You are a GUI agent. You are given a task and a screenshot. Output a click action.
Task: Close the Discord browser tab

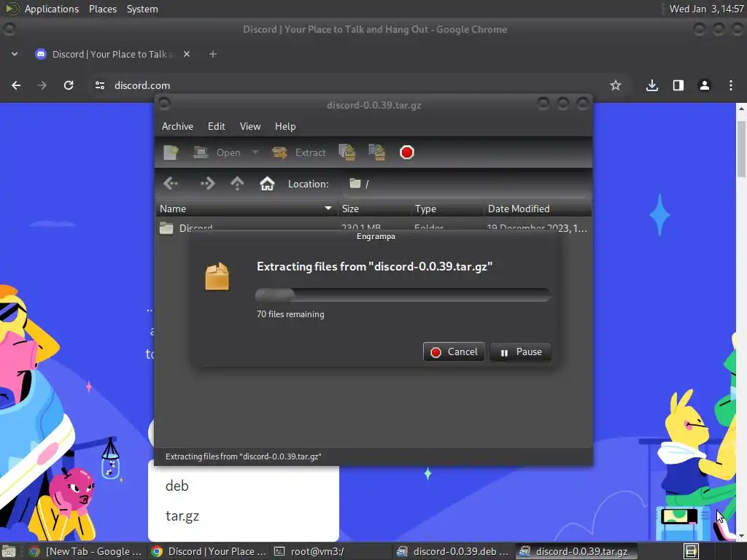click(187, 54)
